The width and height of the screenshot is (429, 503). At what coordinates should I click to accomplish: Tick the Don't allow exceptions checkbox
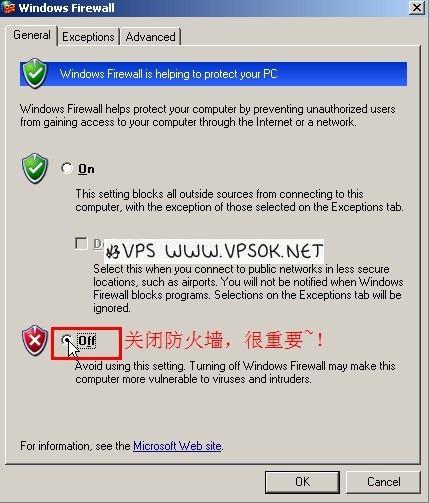click(81, 243)
